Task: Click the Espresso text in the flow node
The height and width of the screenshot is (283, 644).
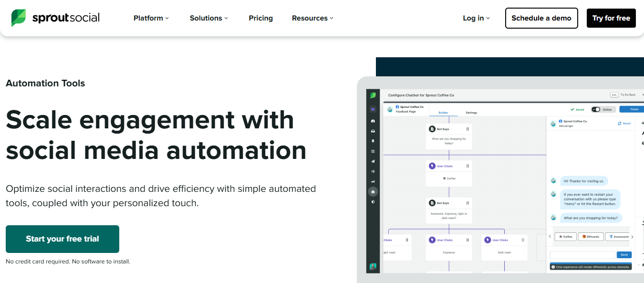Action: pos(449,252)
